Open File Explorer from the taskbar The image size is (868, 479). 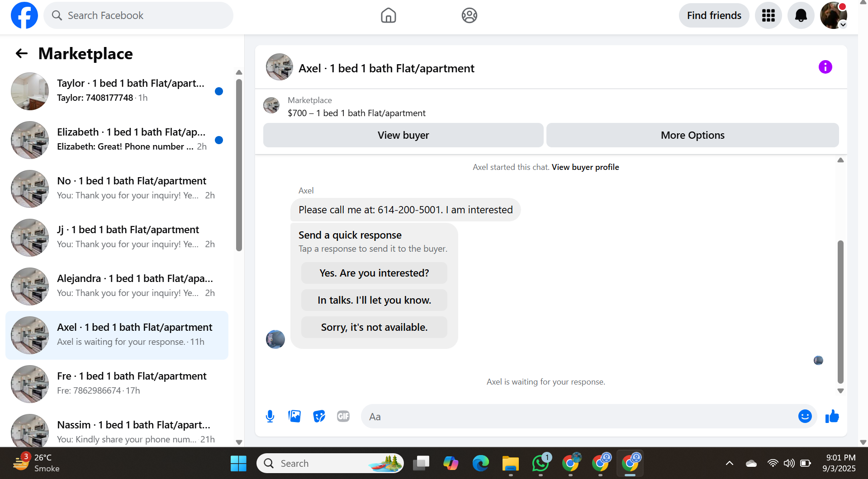pos(511,463)
